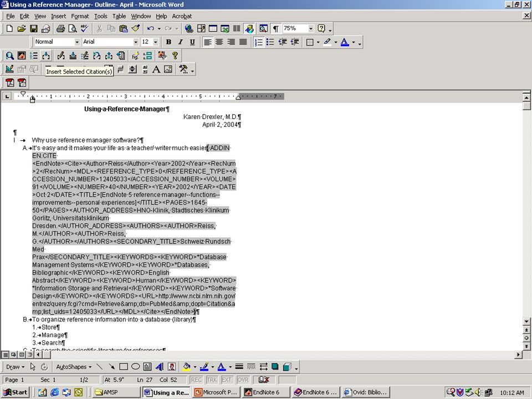Insert a hyperlink
The height and width of the screenshot is (399, 532).
point(188,28)
